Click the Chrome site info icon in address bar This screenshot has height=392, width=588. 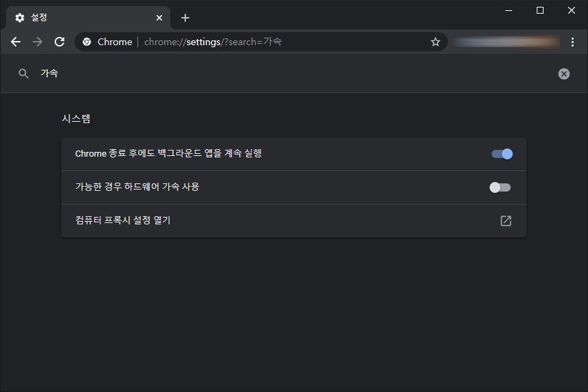(x=87, y=42)
